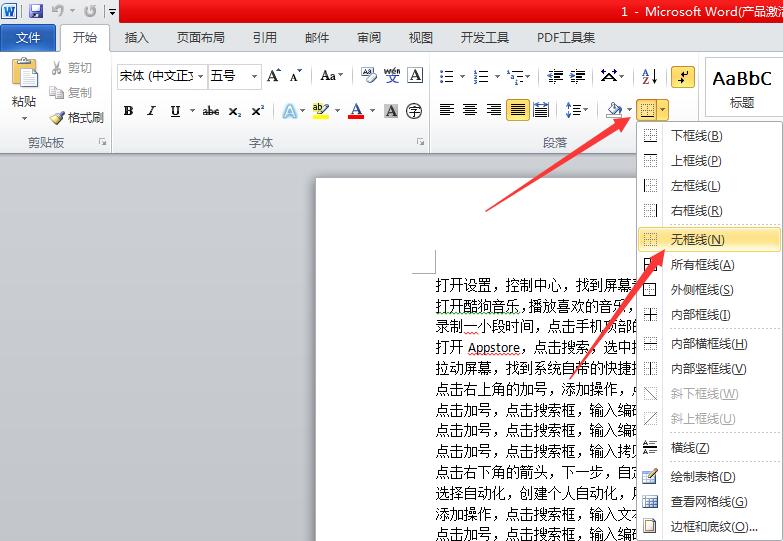Viewport: 783px width, 541px height.
Task: Switch to the 页面布局 tab
Action: point(201,38)
